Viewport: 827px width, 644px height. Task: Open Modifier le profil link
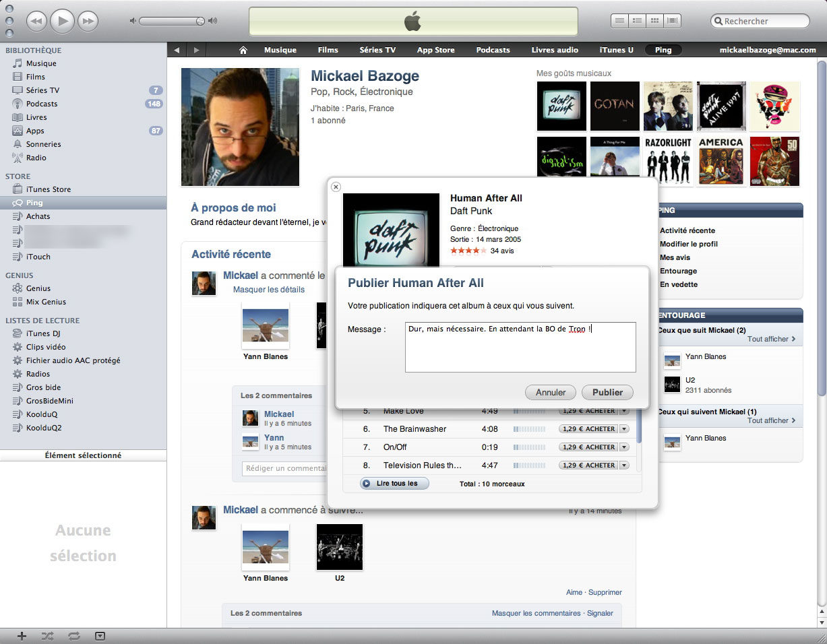tap(689, 244)
